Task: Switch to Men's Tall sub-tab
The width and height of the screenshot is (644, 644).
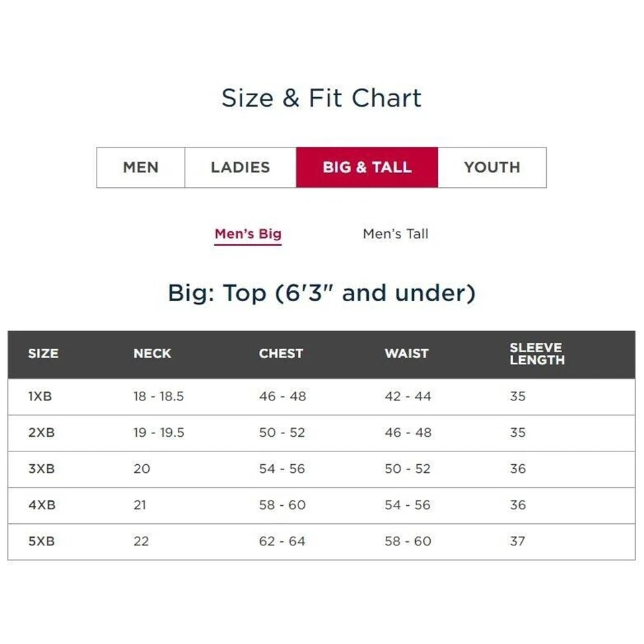Action: (396, 234)
